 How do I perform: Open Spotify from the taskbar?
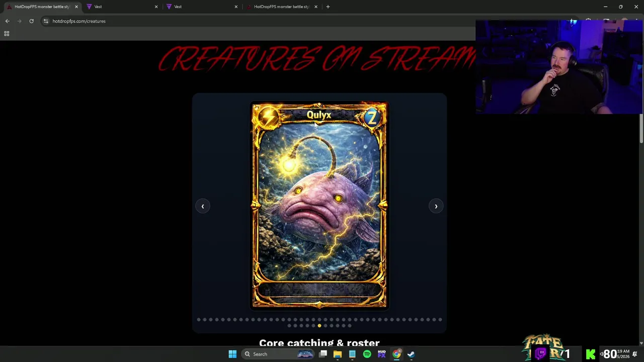367,354
